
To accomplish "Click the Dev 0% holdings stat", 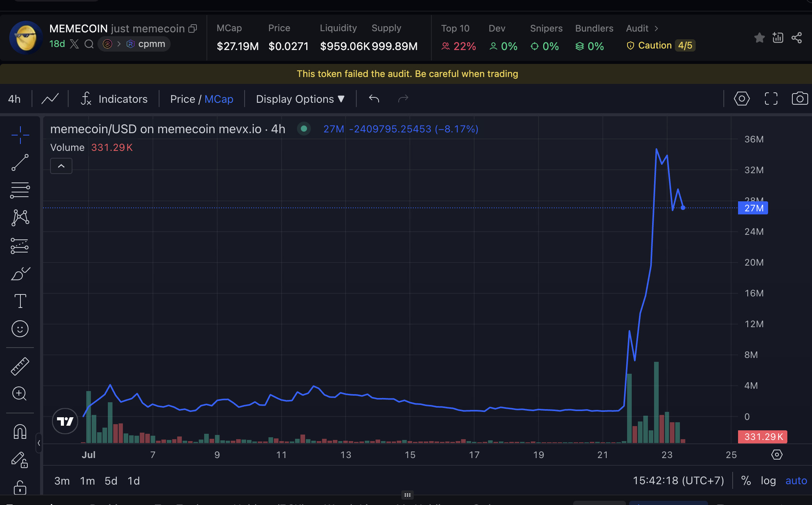I will click(503, 38).
